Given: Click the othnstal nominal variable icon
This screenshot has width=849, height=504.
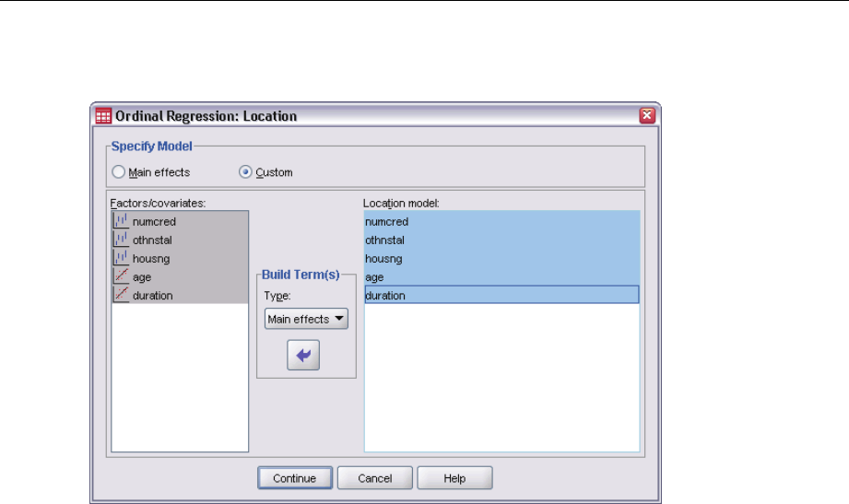Looking at the screenshot, I should 122,240.
